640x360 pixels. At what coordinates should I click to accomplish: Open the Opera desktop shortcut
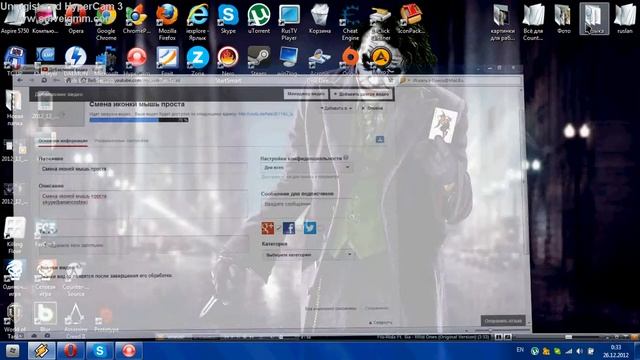tap(76, 19)
